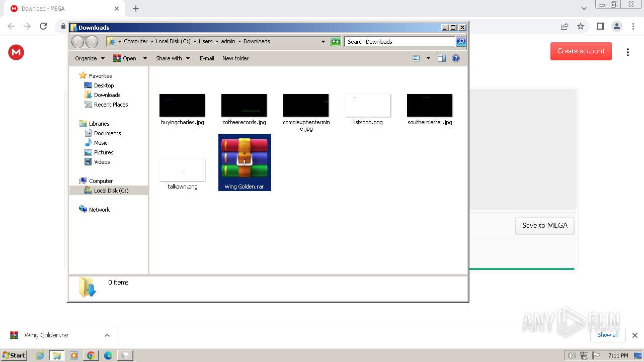Open Music library in sidebar

point(101,143)
